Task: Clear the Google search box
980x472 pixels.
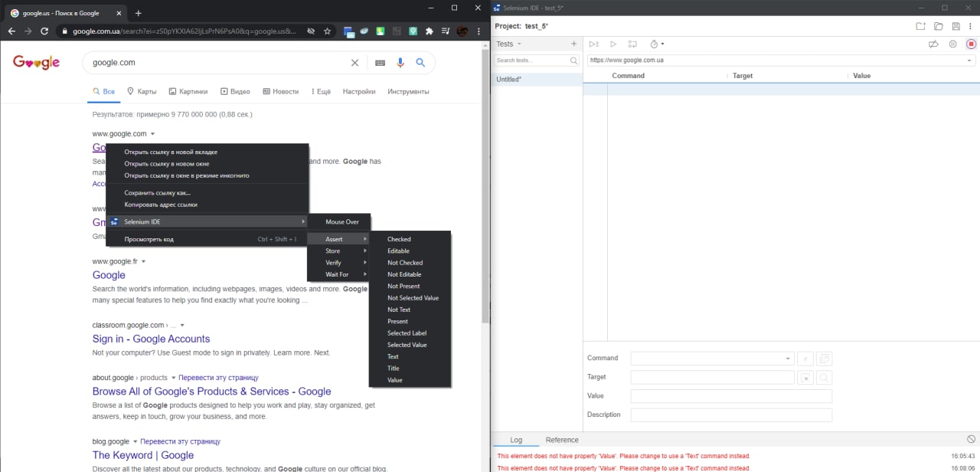Action: coord(354,63)
